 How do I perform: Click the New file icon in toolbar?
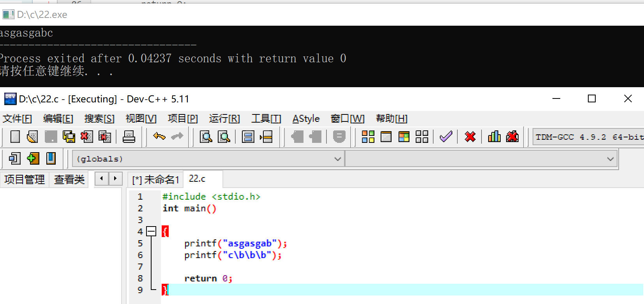point(15,137)
